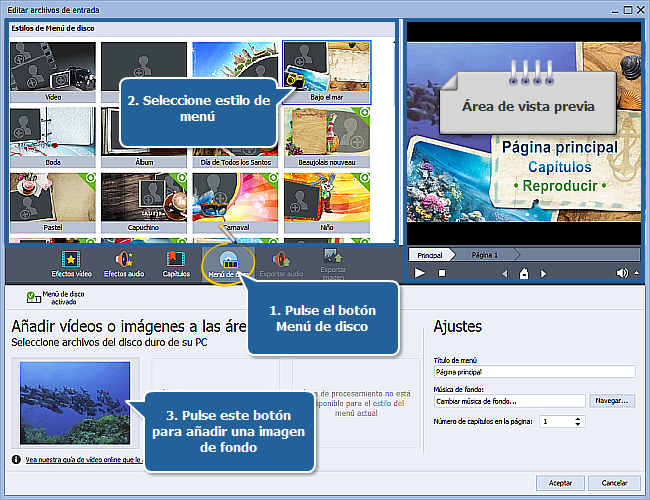Click the Aceptar button
This screenshot has width=650, height=500.
560,483
